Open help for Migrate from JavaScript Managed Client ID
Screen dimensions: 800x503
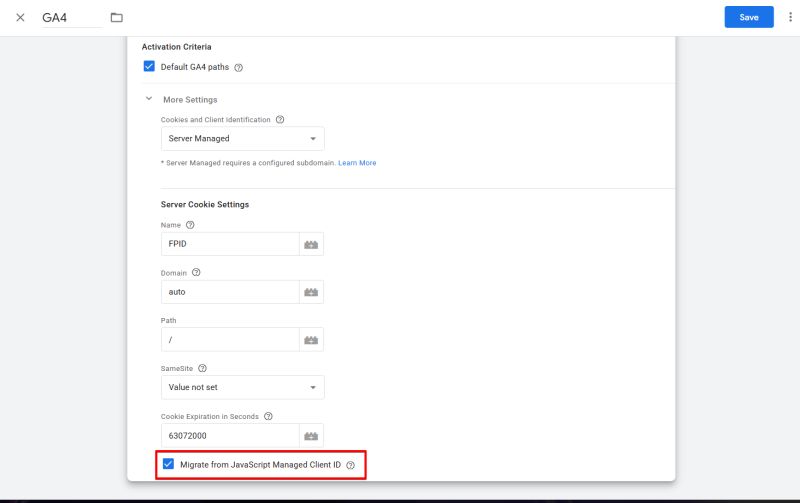click(x=350, y=465)
